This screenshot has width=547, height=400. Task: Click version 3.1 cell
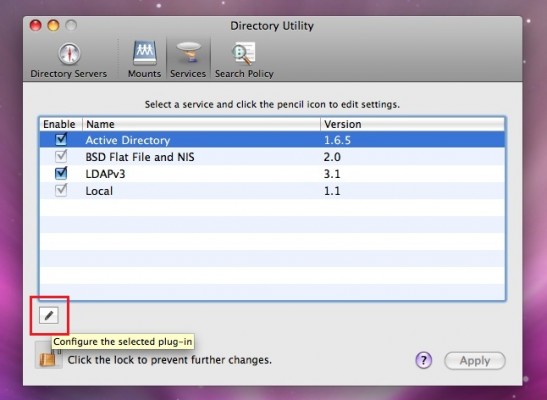[x=332, y=174]
